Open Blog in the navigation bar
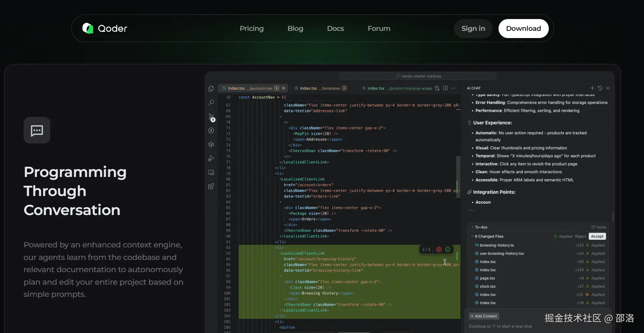The image size is (644, 333). (x=296, y=29)
